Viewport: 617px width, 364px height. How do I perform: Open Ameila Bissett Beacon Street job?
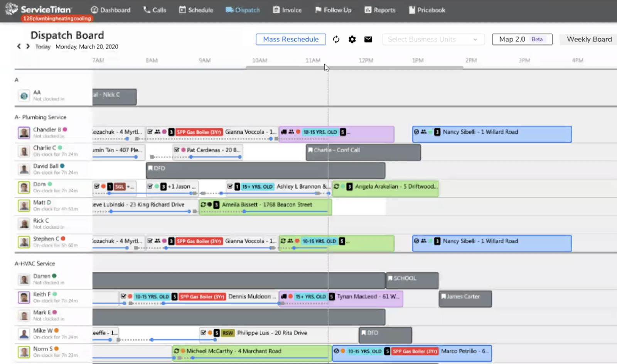point(265,207)
